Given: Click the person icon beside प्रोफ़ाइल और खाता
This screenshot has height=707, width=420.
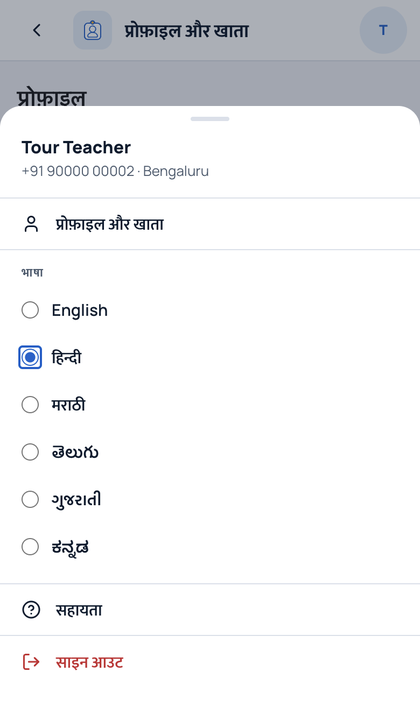Looking at the screenshot, I should click(x=31, y=224).
